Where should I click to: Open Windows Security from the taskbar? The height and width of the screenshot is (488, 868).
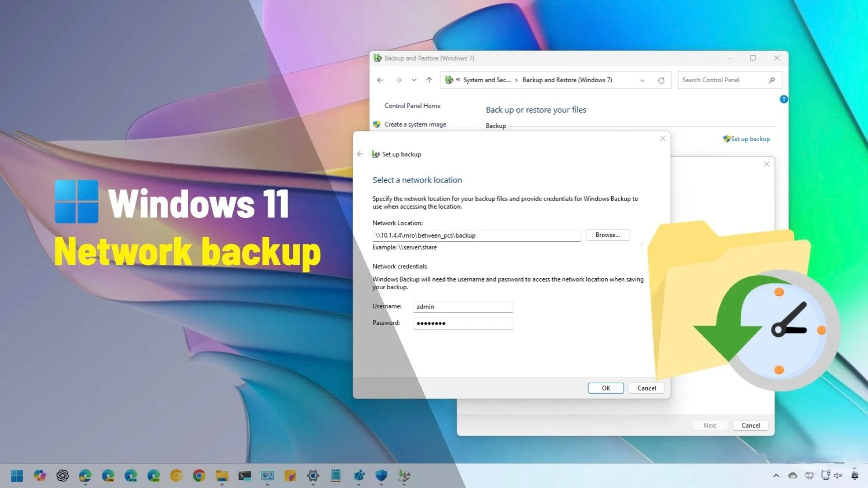(x=382, y=476)
